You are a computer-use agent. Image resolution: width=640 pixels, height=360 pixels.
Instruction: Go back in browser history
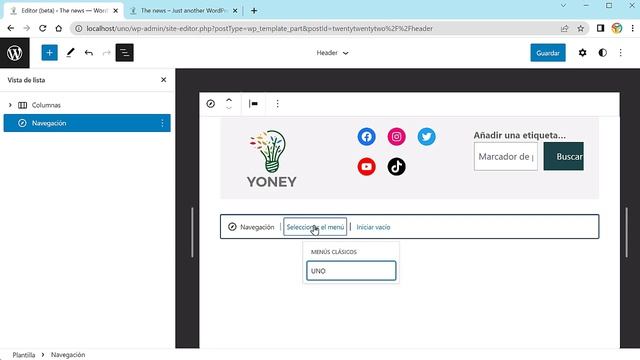pos(11,28)
